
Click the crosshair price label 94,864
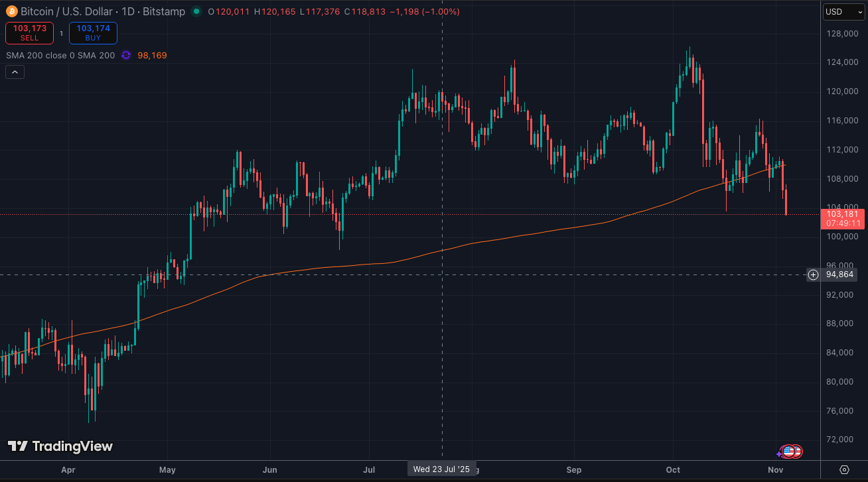tap(839, 274)
